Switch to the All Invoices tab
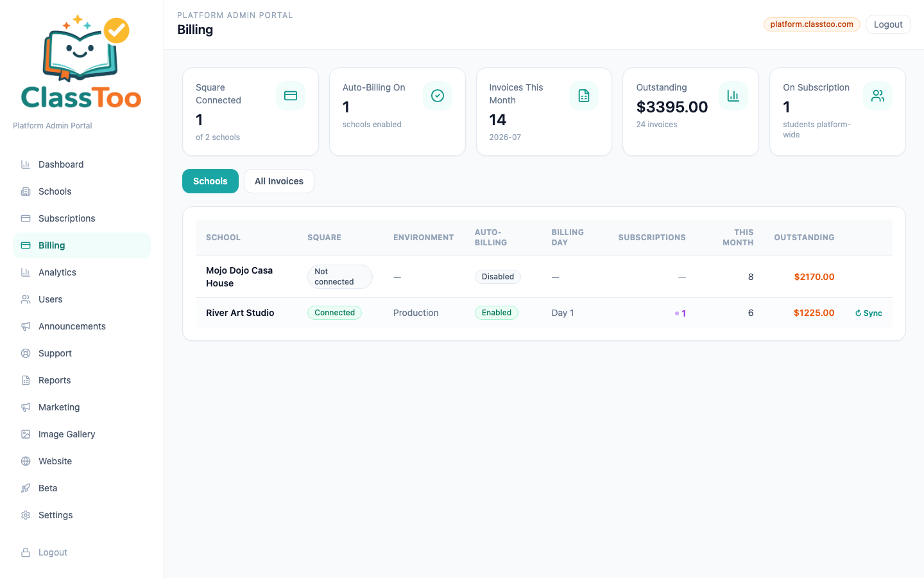 click(279, 181)
